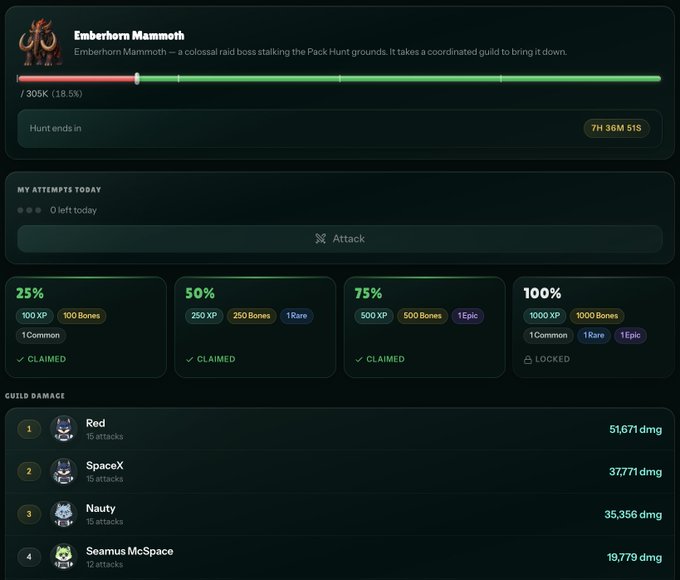Image resolution: width=680 pixels, height=580 pixels.
Task: Click '12 attacks' under Seamus McSpace
Action: coord(105,564)
